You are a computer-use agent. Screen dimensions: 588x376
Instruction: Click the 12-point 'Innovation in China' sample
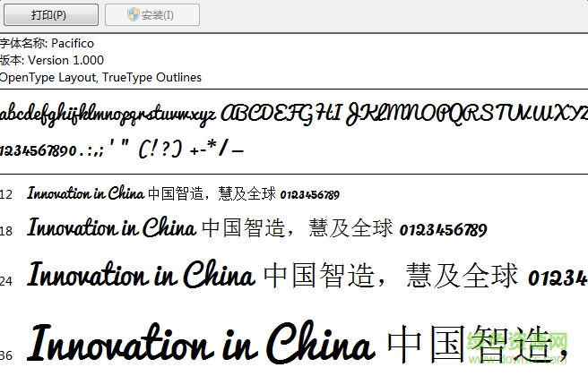(x=85, y=193)
